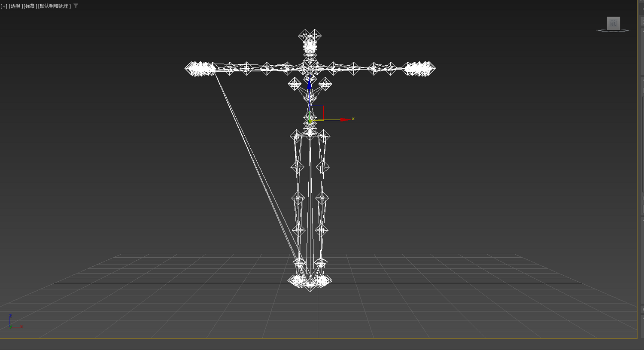
Task: Open the 标准 viewport quality menu
Action: click(30, 6)
